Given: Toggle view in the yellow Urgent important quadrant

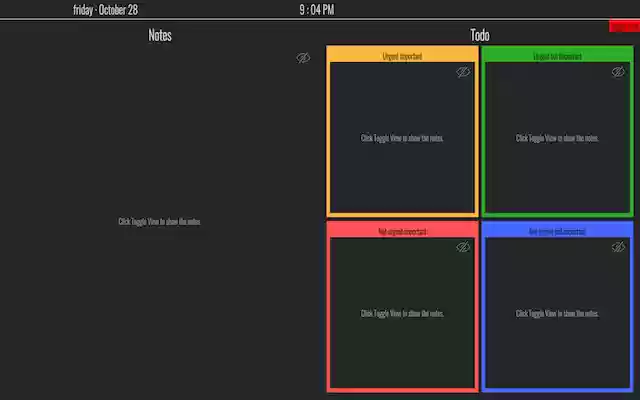Looking at the screenshot, I should click(463, 72).
